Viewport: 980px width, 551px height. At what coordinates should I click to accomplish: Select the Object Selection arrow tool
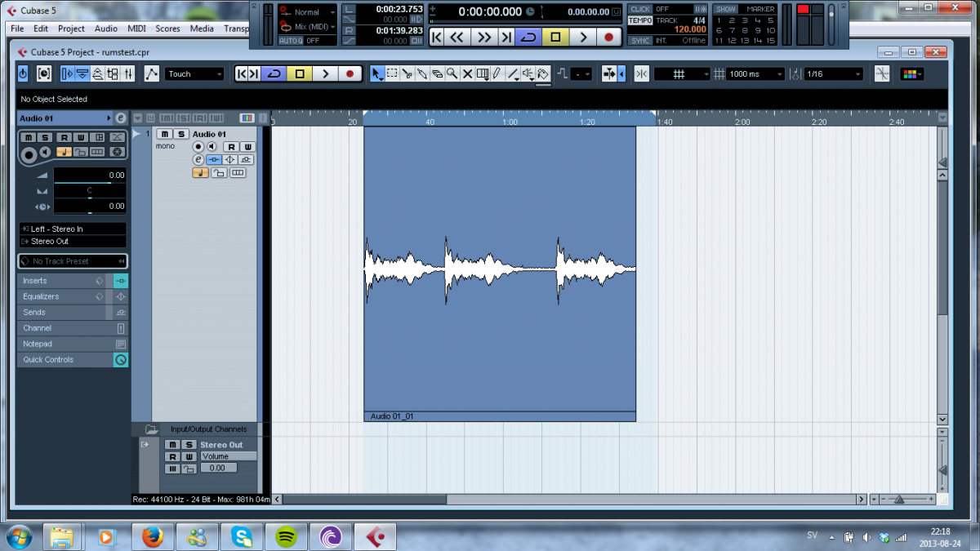click(x=377, y=73)
